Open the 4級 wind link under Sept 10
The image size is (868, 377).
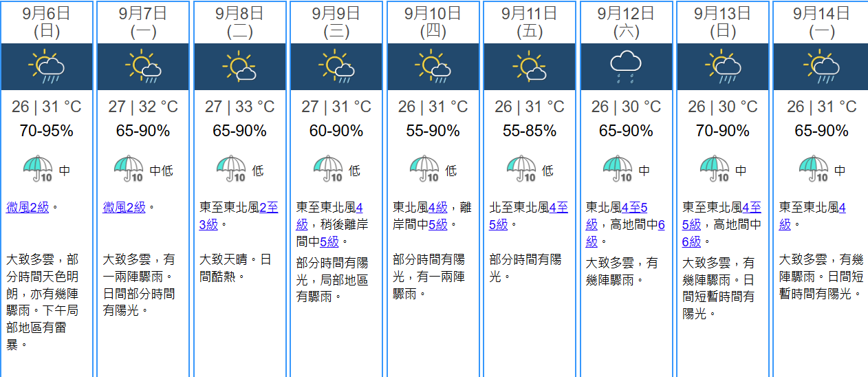click(437, 207)
